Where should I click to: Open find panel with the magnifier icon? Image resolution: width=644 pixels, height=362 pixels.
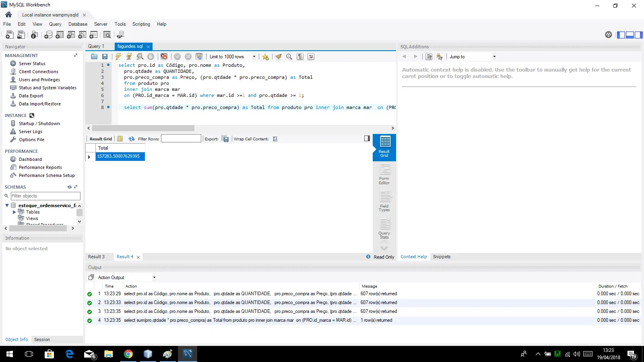click(x=289, y=57)
